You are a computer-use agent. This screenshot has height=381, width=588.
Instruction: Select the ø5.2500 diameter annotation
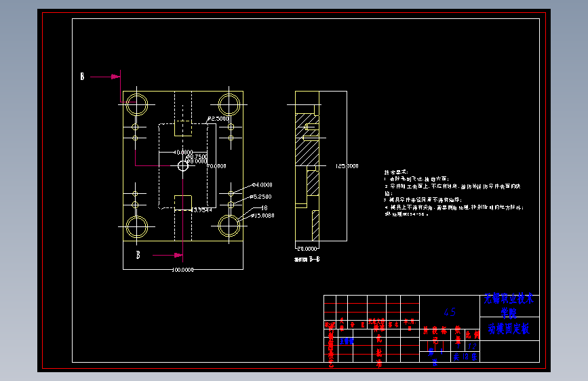click(x=260, y=197)
